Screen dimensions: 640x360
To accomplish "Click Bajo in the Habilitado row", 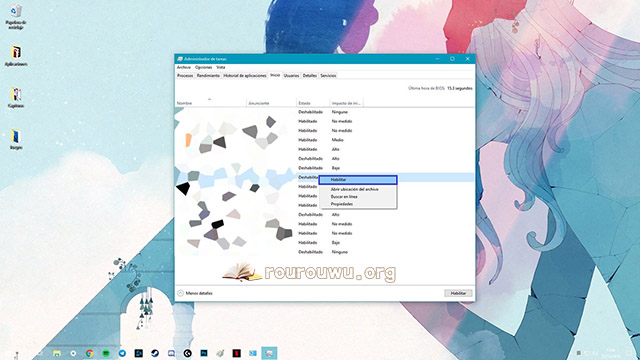I will point(336,243).
